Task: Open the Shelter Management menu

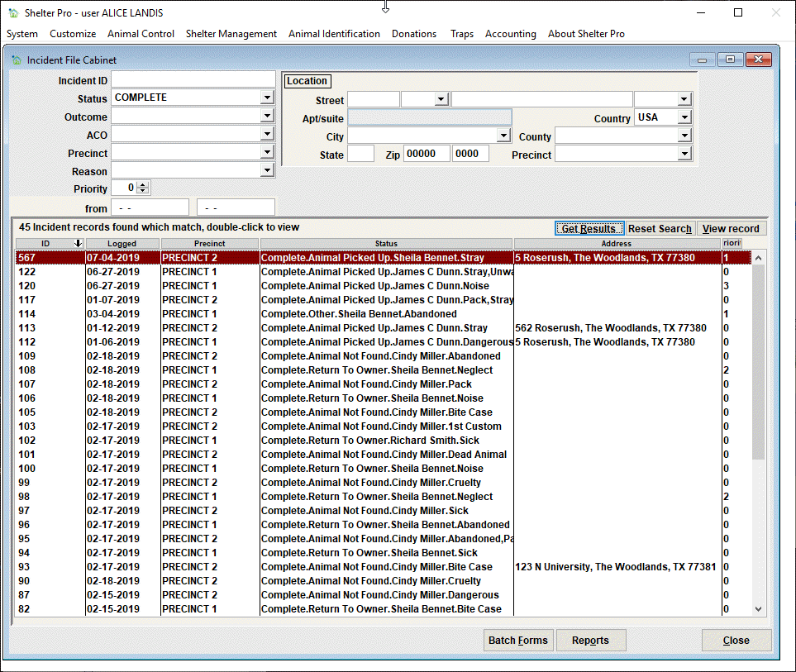Action: pos(231,34)
